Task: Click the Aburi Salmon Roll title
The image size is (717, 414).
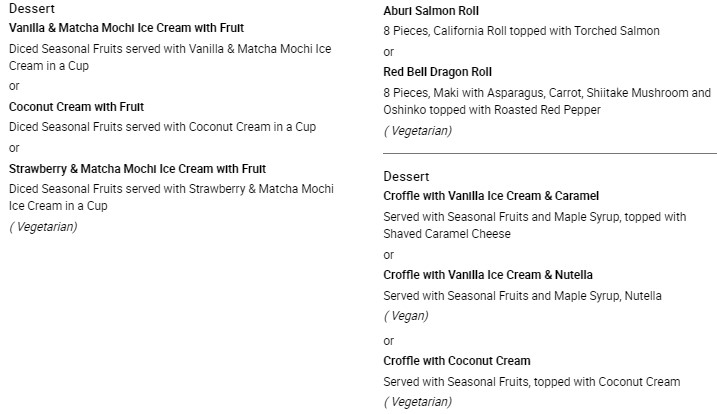Action: click(x=431, y=11)
